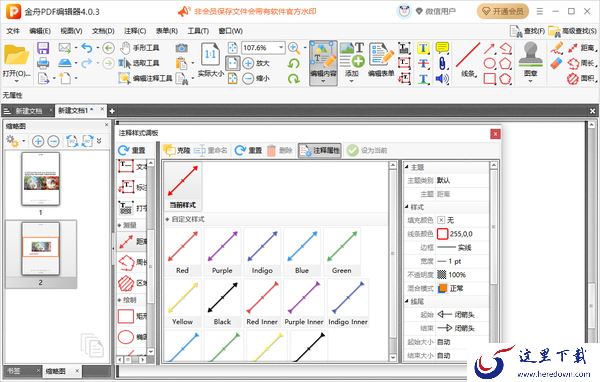Viewport: 600px width, 382px height.
Task: Select the 距离 distance measure tool in ribbon
Action: [x=581, y=48]
